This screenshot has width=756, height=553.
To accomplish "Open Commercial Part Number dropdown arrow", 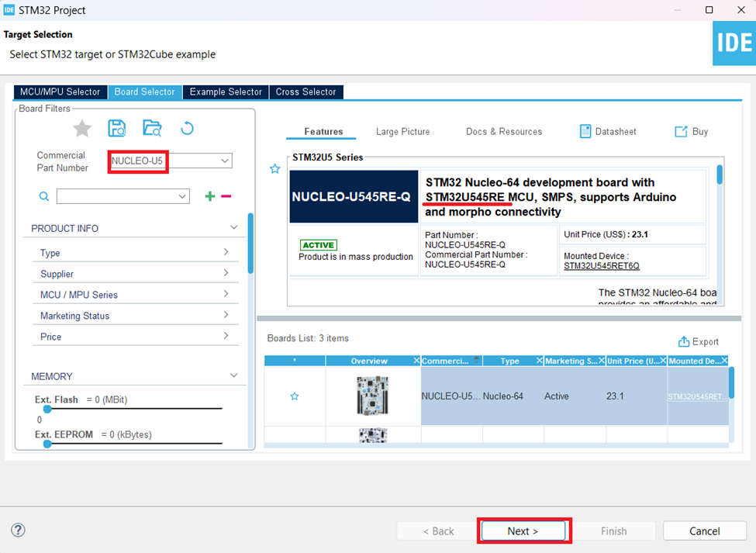I will (x=225, y=161).
